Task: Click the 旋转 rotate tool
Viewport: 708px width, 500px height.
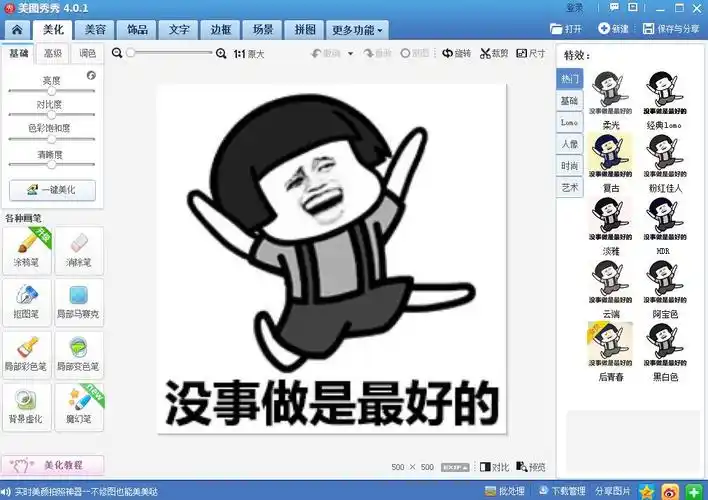Action: pos(456,53)
